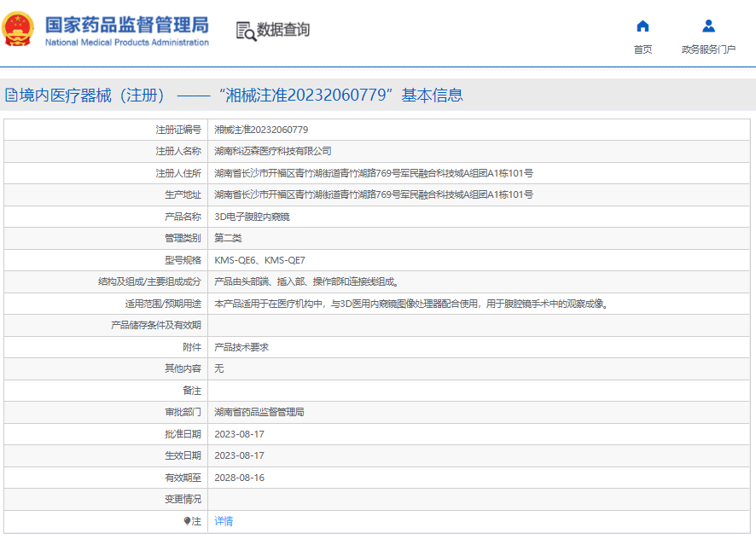Click the 其他内容 row label
Viewport: 756px width, 539px height.
click(183, 368)
